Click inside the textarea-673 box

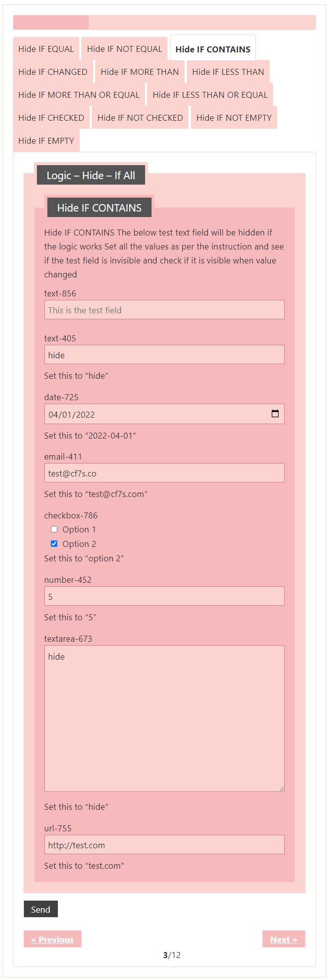point(164,719)
